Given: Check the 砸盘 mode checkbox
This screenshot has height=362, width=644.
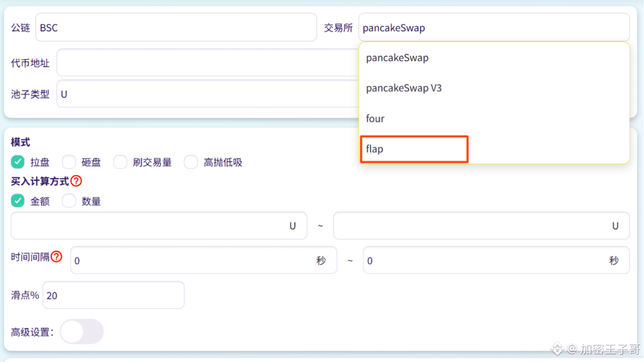Looking at the screenshot, I should [x=69, y=162].
